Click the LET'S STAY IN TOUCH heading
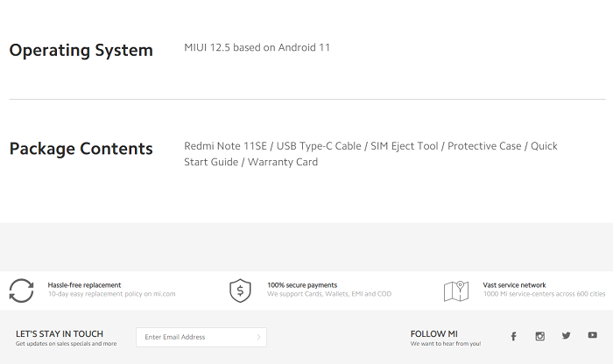 (x=60, y=334)
